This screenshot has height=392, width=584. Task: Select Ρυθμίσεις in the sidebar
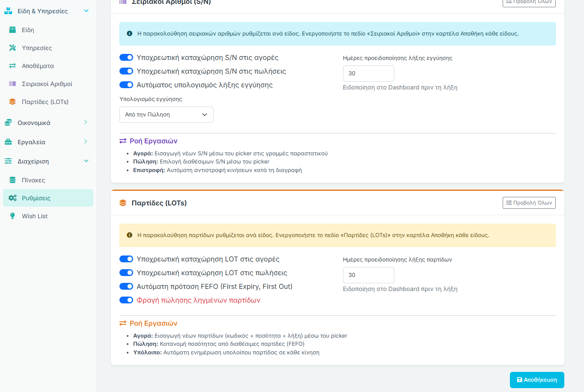pos(48,198)
